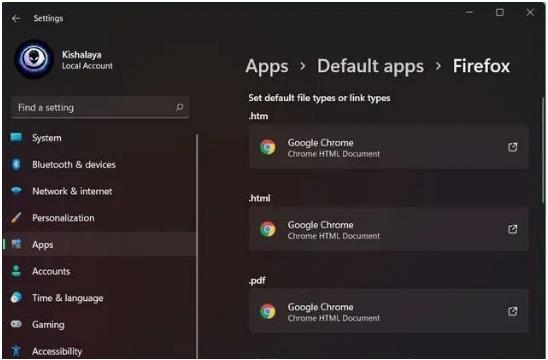Maximize the Settings window

[x=500, y=13]
